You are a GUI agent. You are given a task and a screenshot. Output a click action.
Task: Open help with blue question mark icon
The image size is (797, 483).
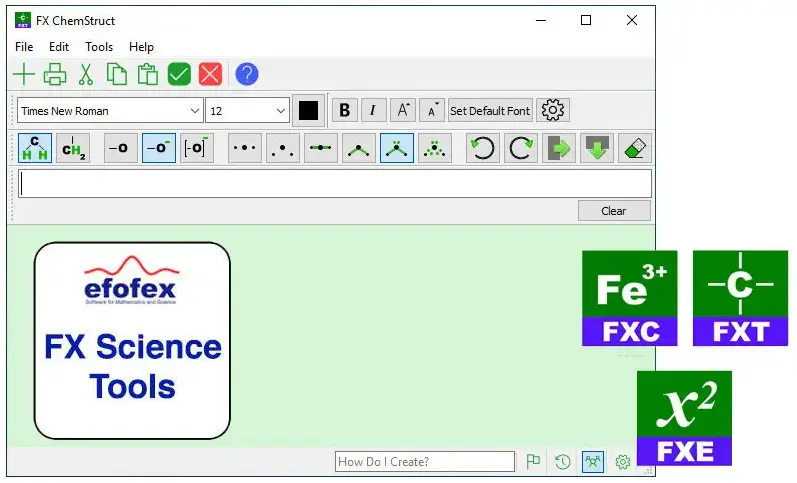click(x=246, y=74)
